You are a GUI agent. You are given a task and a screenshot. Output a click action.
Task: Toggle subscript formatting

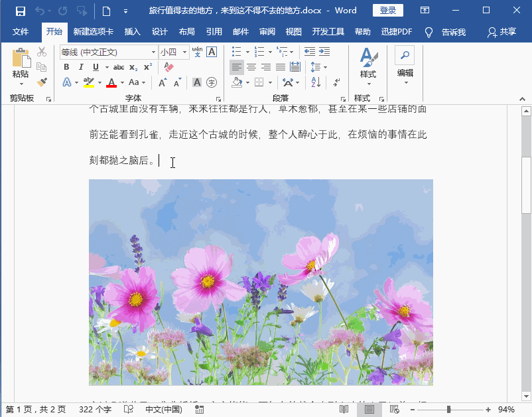click(x=133, y=67)
